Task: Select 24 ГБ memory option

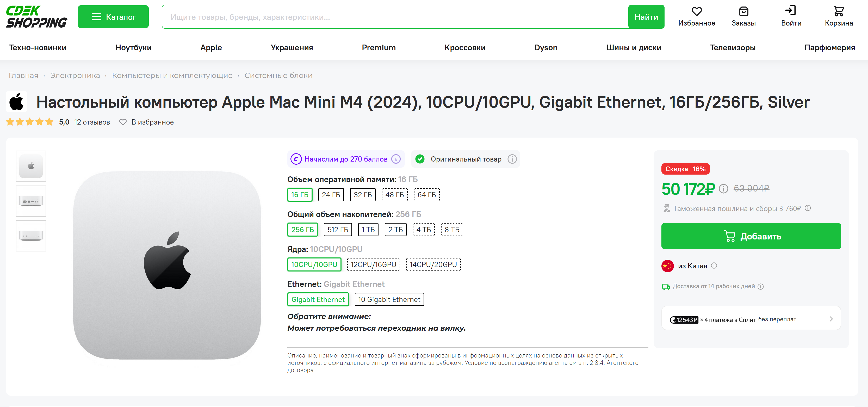Action: [331, 195]
